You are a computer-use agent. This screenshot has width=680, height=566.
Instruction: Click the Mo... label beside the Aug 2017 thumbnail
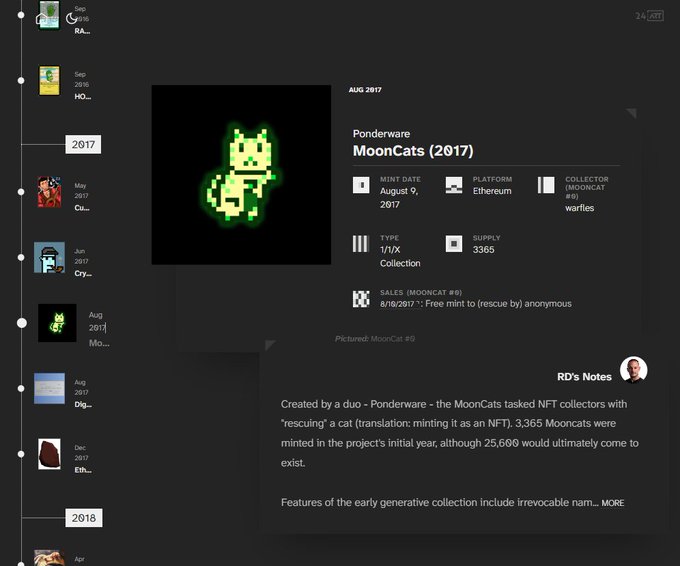(99, 343)
